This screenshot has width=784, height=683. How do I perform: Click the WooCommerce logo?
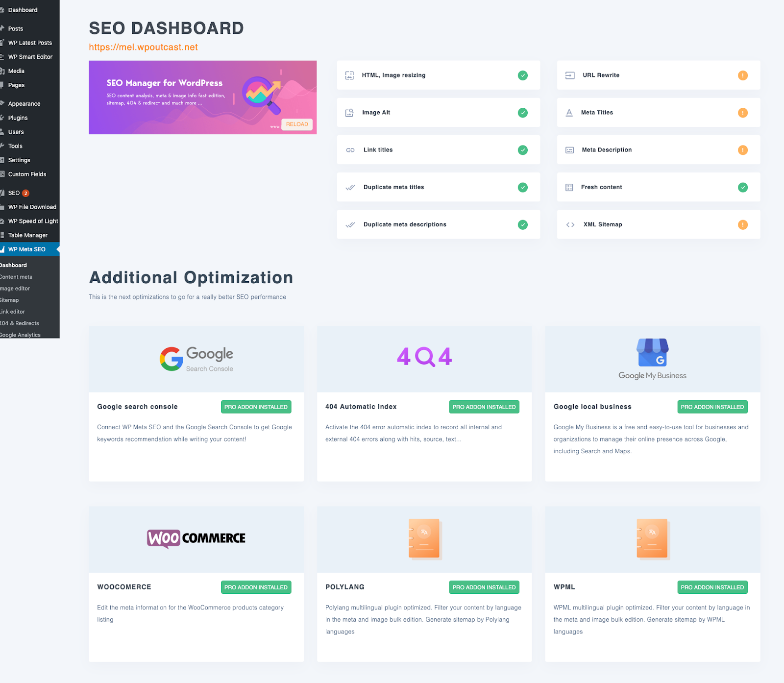196,538
